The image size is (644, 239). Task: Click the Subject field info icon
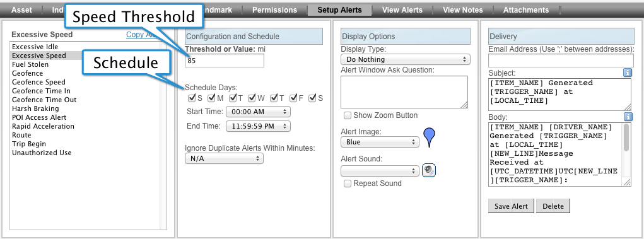(x=628, y=73)
